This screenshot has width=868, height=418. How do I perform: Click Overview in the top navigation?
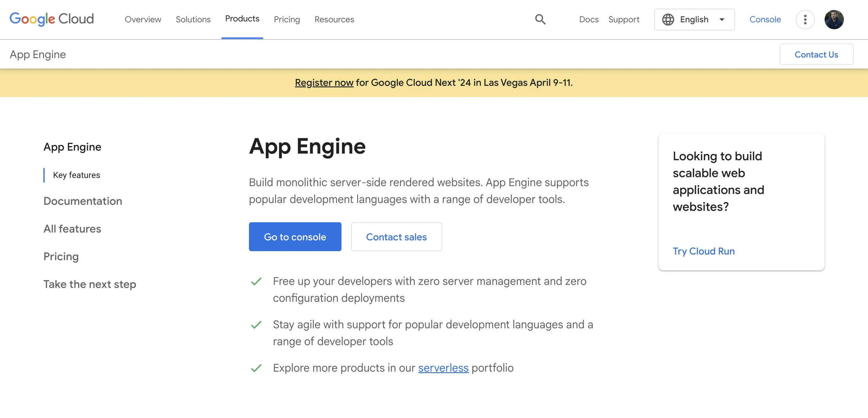click(x=143, y=20)
